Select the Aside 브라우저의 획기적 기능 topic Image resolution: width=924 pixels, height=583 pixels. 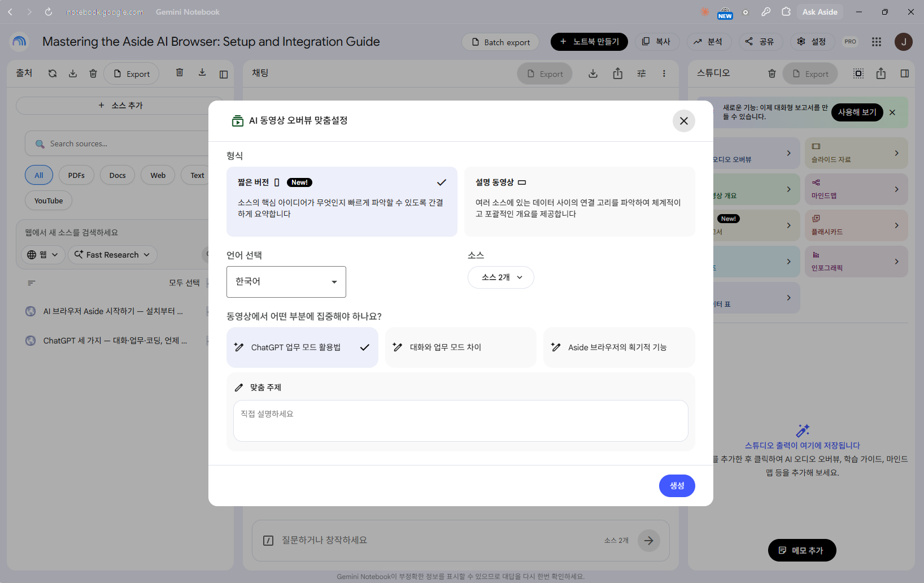pyautogui.click(x=619, y=347)
